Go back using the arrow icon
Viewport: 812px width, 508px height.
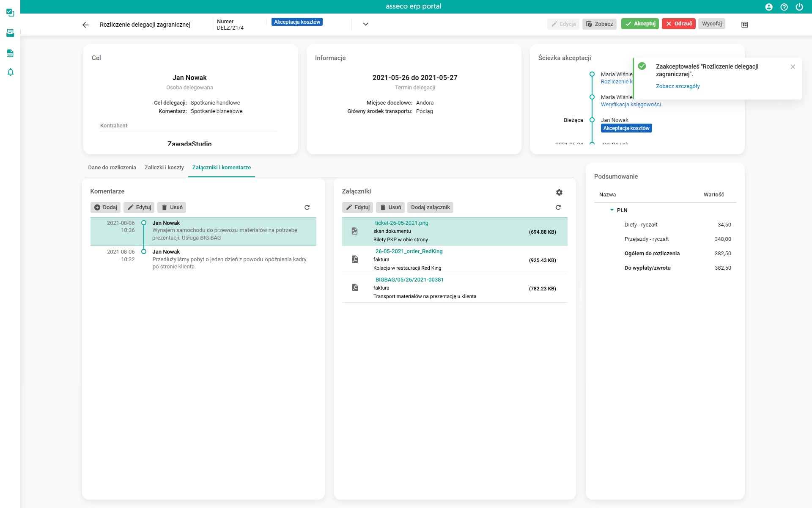(85, 25)
